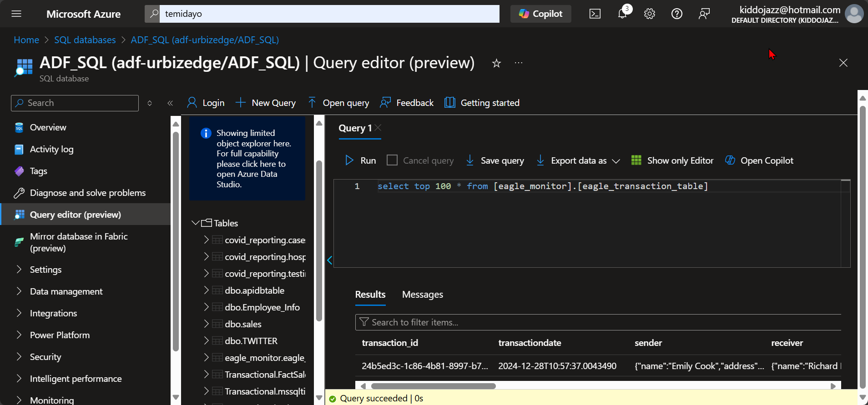Click the results horizontal scrollbar thumb
This screenshot has width=868, height=405.
click(x=433, y=386)
